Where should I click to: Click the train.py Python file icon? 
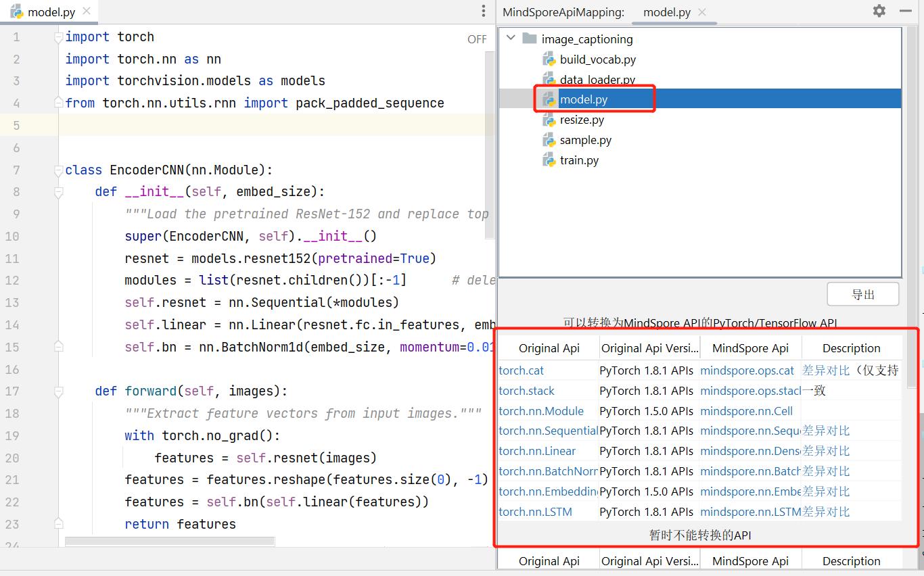[549, 160]
